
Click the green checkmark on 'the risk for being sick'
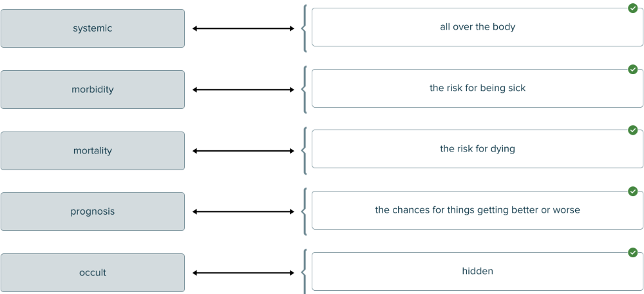[633, 70]
